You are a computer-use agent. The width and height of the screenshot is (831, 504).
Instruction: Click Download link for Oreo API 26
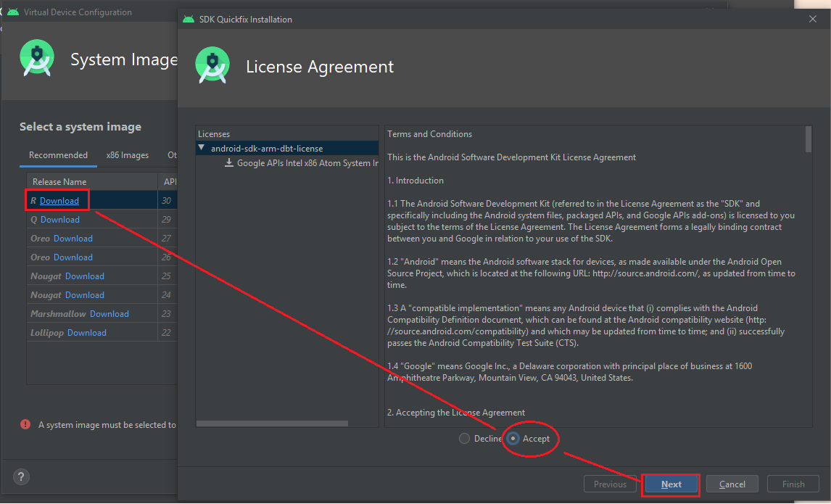coord(73,257)
